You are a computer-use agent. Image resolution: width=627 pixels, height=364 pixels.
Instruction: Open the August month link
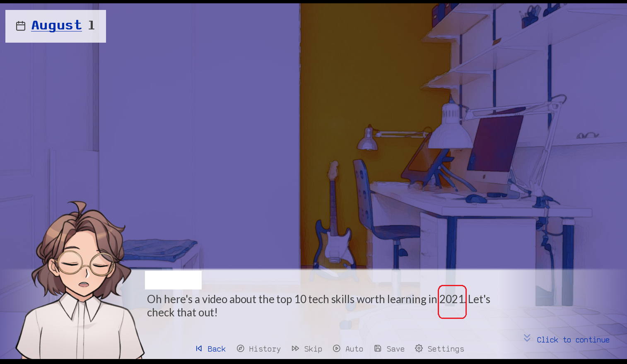coord(57,26)
